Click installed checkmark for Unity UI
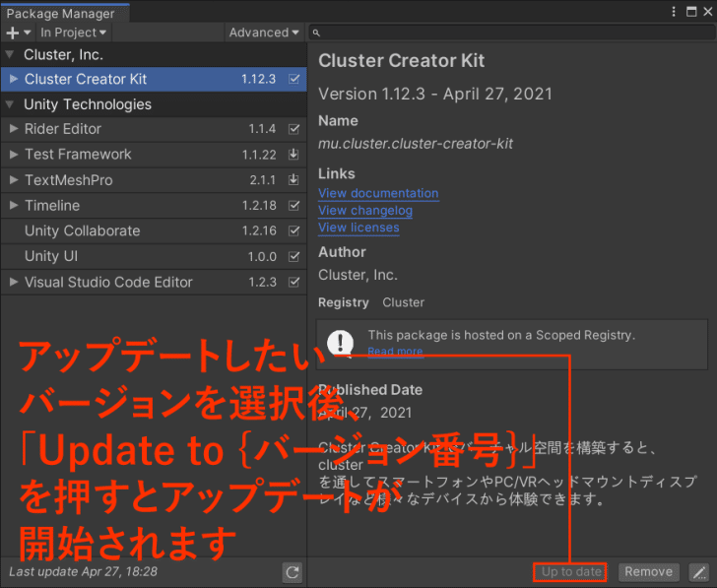 [x=294, y=256]
